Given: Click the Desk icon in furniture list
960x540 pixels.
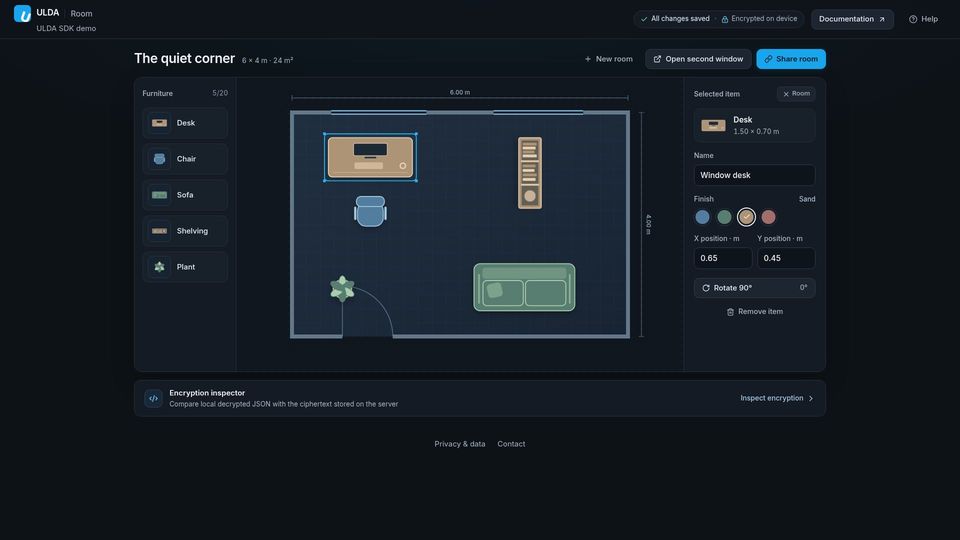Looking at the screenshot, I should click(x=159, y=123).
